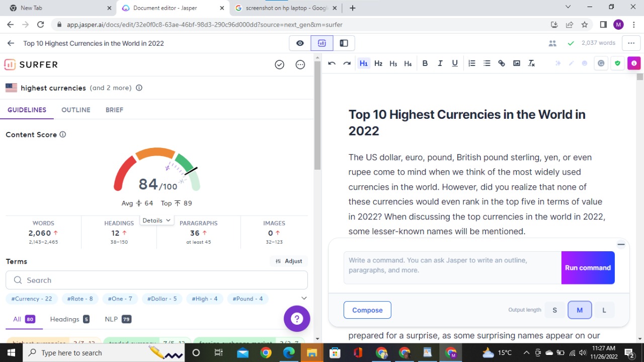Insert a bulleted list

point(487,63)
